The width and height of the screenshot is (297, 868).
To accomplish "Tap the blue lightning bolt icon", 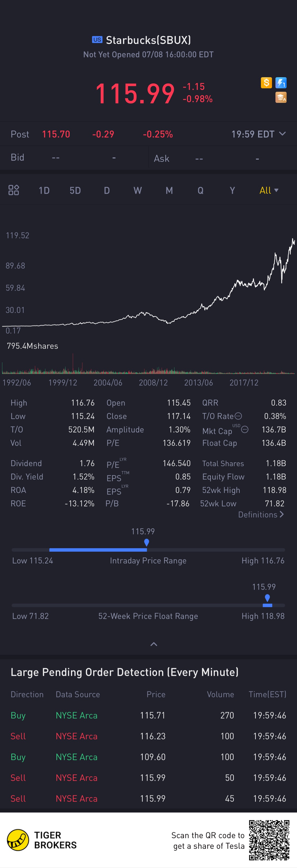I will click(281, 83).
